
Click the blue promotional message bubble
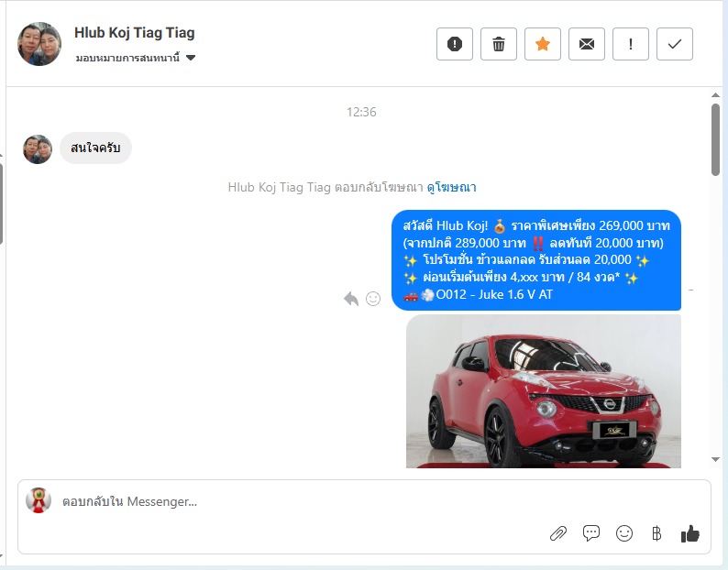pos(536,260)
